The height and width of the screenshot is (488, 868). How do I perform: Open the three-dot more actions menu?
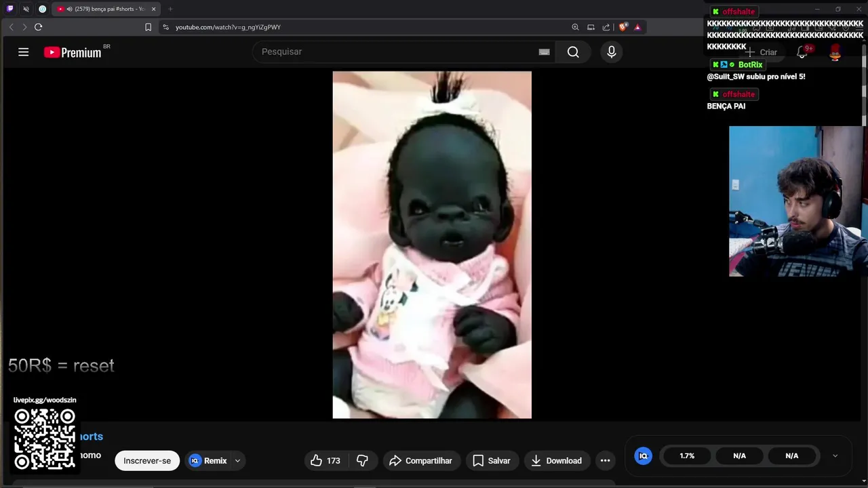click(x=605, y=461)
